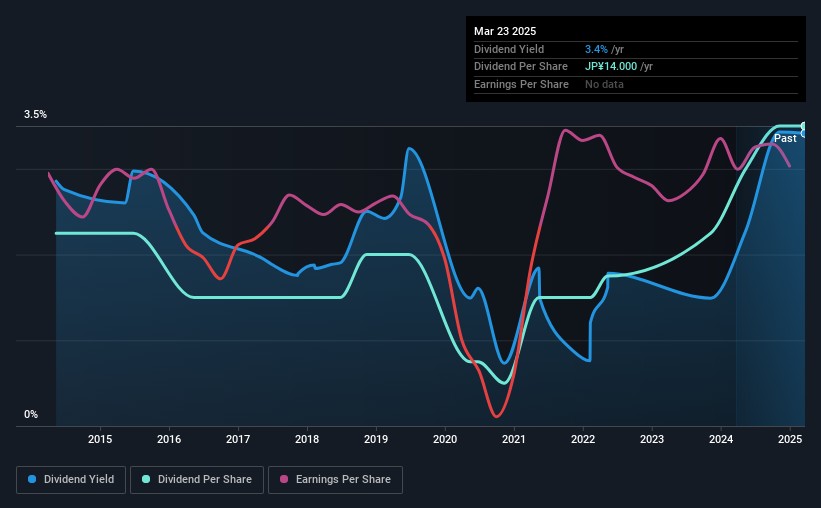Select the 2021 label on the x-axis
Viewport: 821px width, 508px height.
[x=514, y=439]
